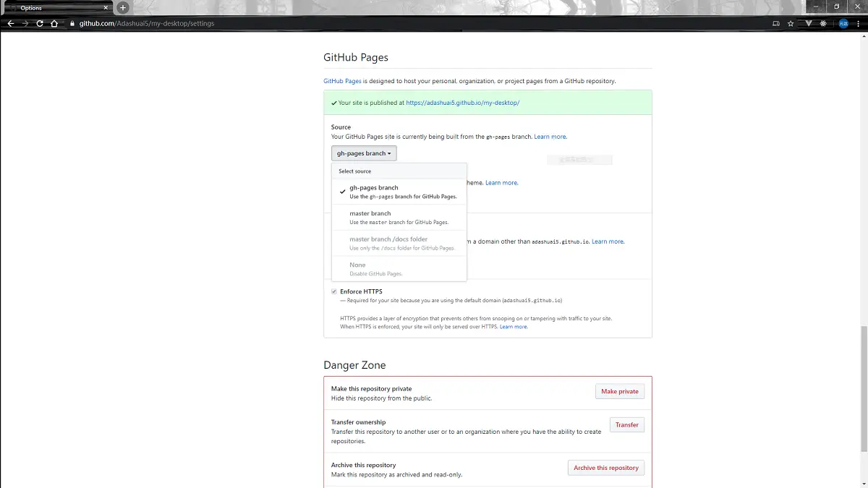Minimize the browser window
868x488 pixels.
(x=817, y=7)
